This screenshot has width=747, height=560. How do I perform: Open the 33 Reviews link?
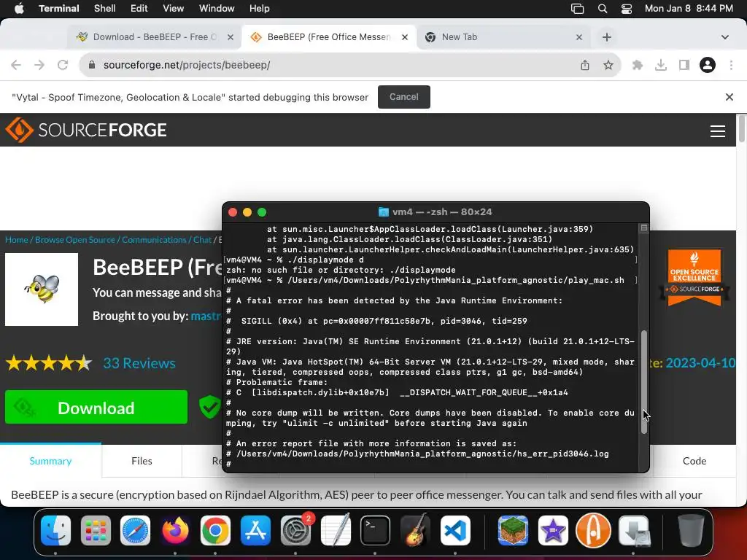click(x=139, y=363)
